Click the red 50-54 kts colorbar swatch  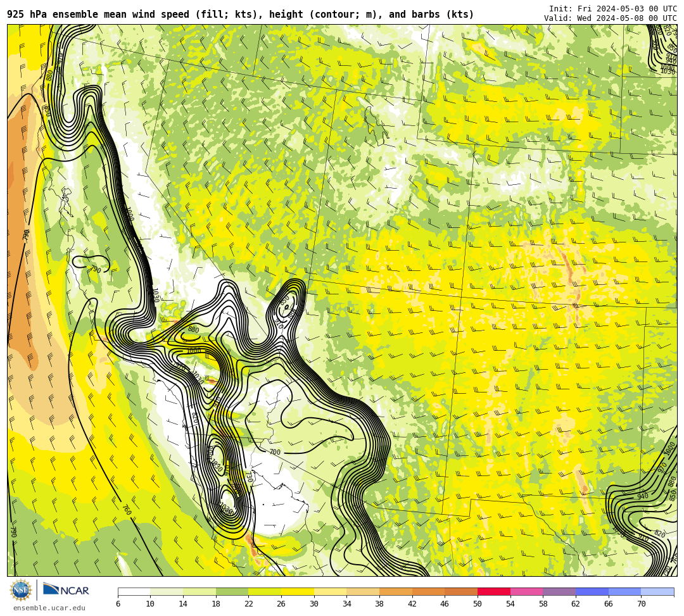pyautogui.click(x=494, y=591)
